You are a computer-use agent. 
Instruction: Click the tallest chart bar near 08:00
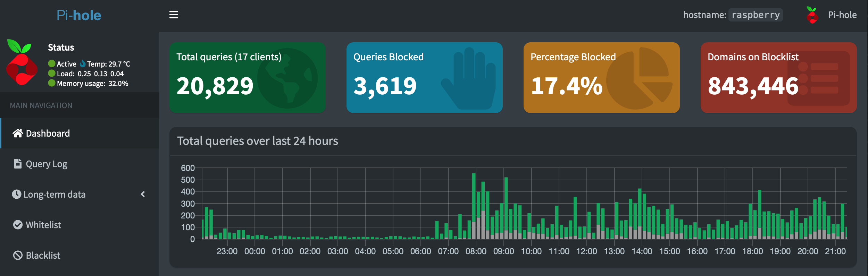click(x=474, y=206)
